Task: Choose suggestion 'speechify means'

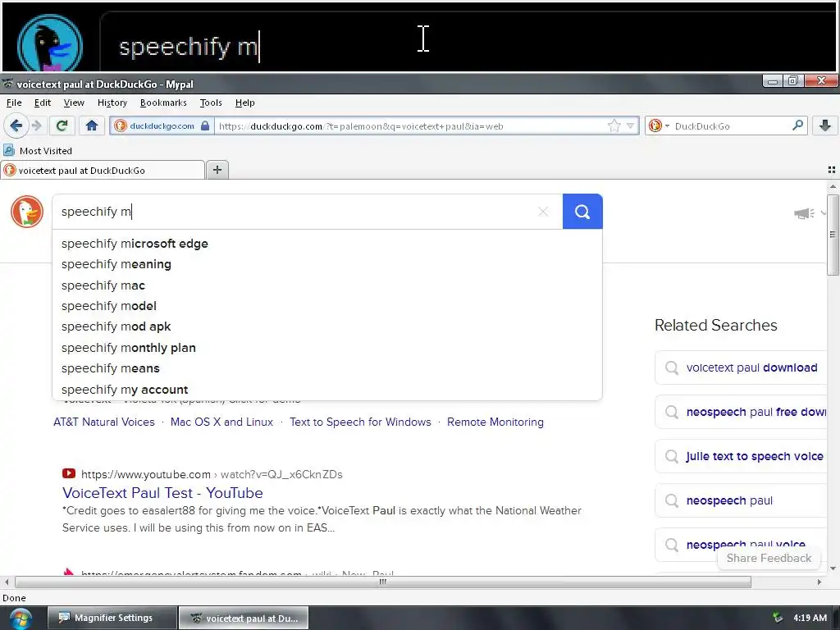Action: pos(327,368)
